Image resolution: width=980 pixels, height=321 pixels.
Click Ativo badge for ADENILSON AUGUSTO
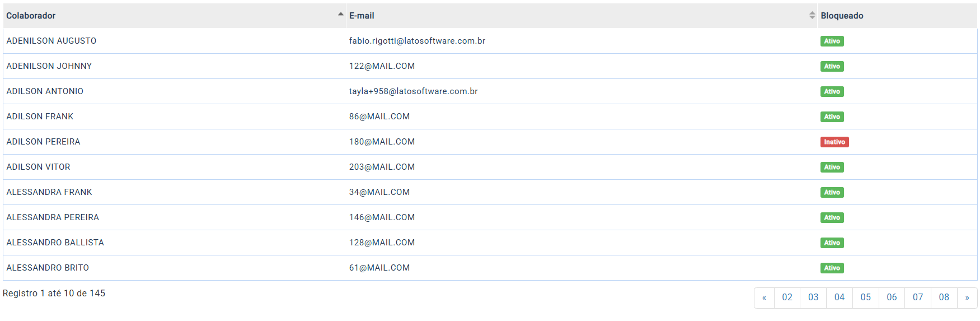[832, 41]
